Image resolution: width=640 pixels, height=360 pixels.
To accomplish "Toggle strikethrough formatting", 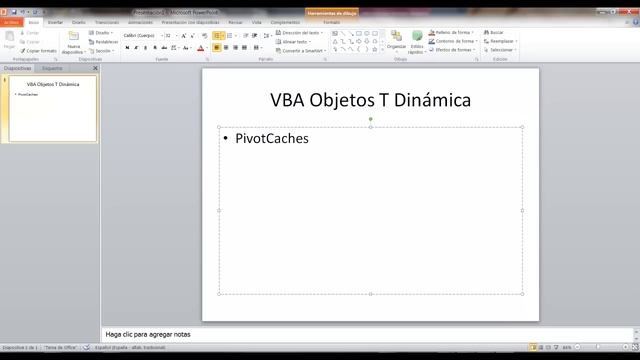I will (164, 48).
